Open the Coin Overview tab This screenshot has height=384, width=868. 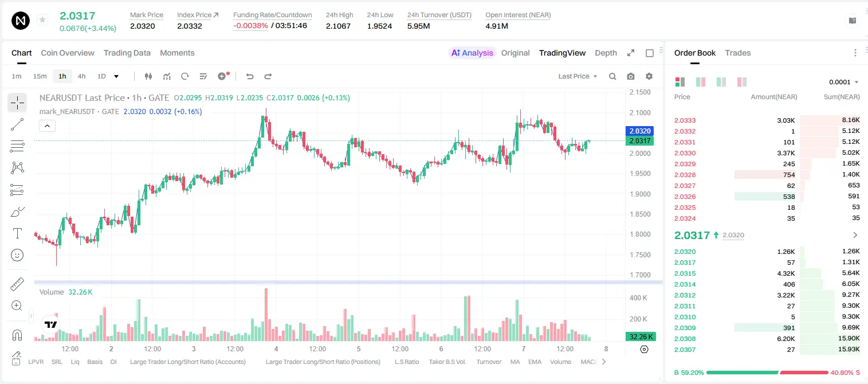coord(68,53)
